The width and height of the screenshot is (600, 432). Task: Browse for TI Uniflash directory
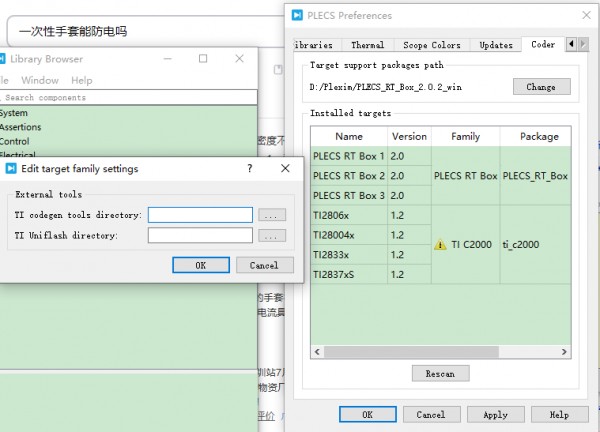click(x=272, y=235)
